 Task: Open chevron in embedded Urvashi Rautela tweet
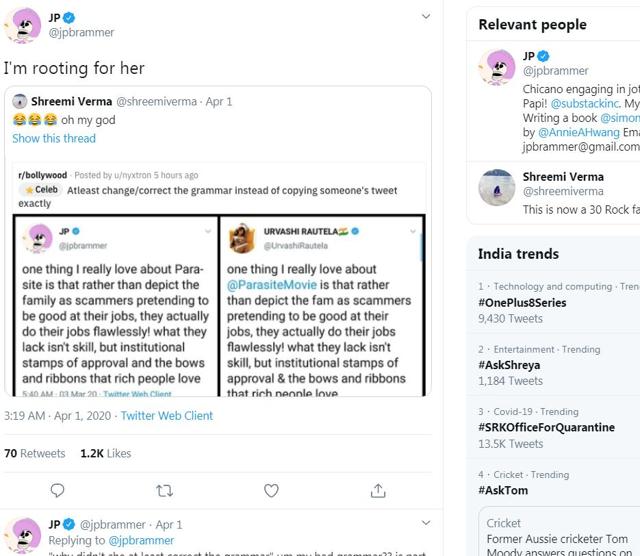point(411,232)
